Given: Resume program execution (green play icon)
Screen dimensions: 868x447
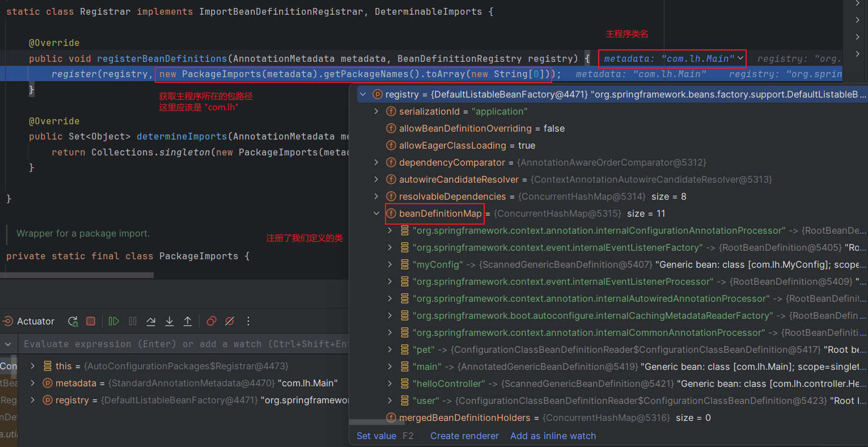Looking at the screenshot, I should tap(114, 321).
